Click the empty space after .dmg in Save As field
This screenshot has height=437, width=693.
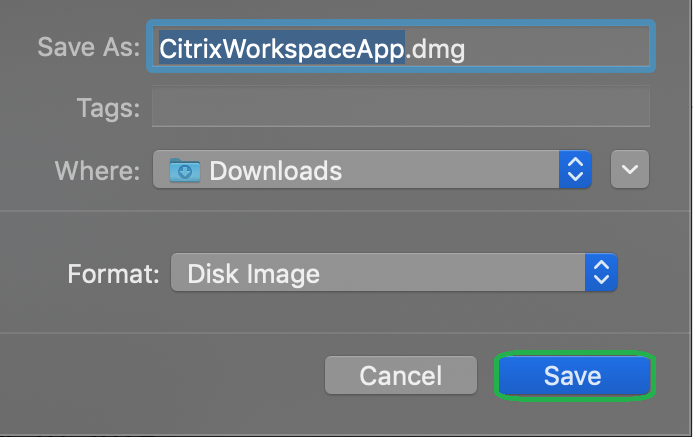coord(557,47)
